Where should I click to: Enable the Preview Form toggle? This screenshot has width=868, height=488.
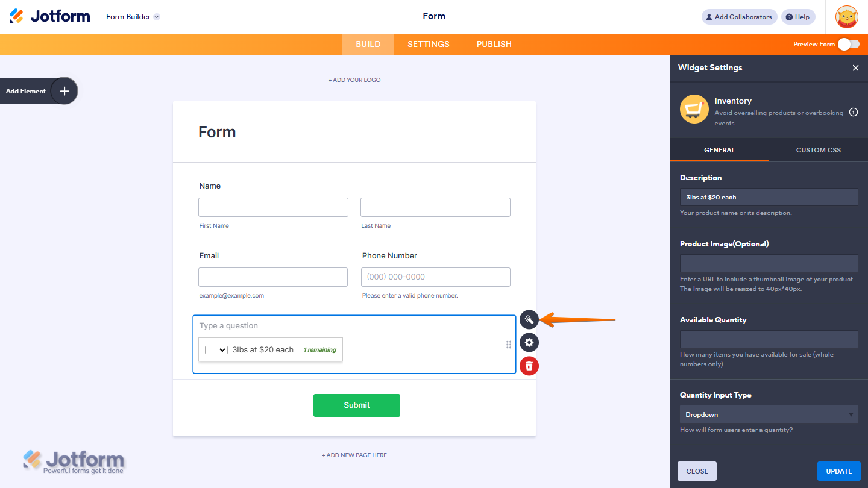pos(849,44)
